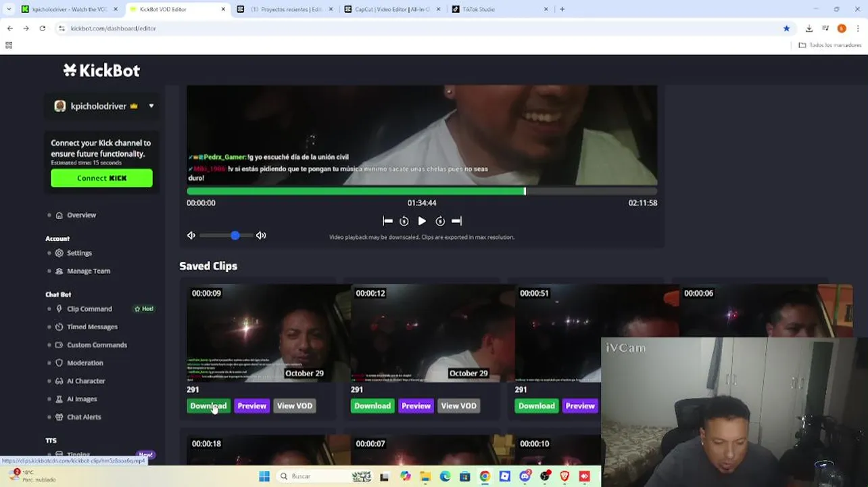This screenshot has height=487, width=868.
Task: Switch to the kpicholodriver Kick VOD tab
Action: click(70, 9)
